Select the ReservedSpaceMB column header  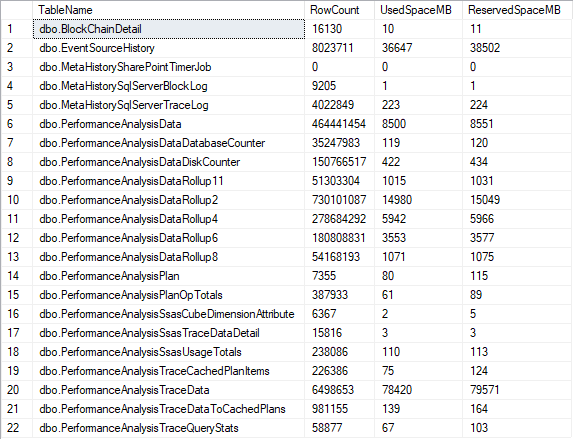pos(517,10)
